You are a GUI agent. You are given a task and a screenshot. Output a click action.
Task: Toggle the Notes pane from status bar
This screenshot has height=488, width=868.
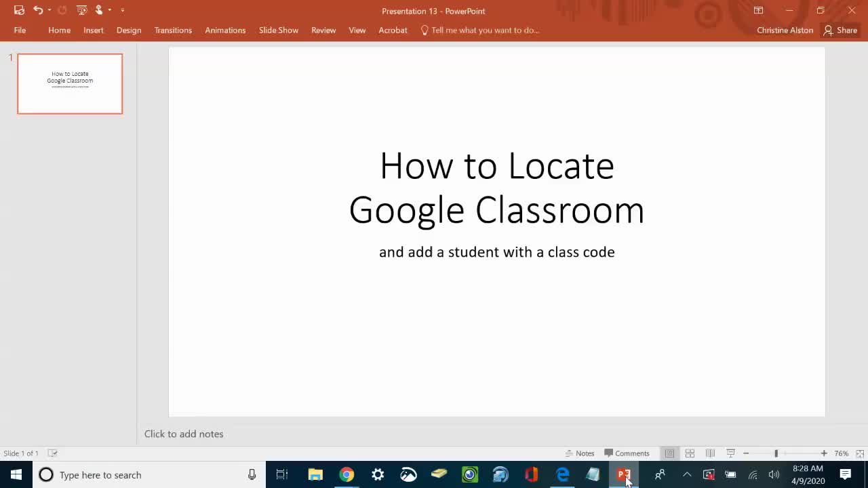(580, 453)
